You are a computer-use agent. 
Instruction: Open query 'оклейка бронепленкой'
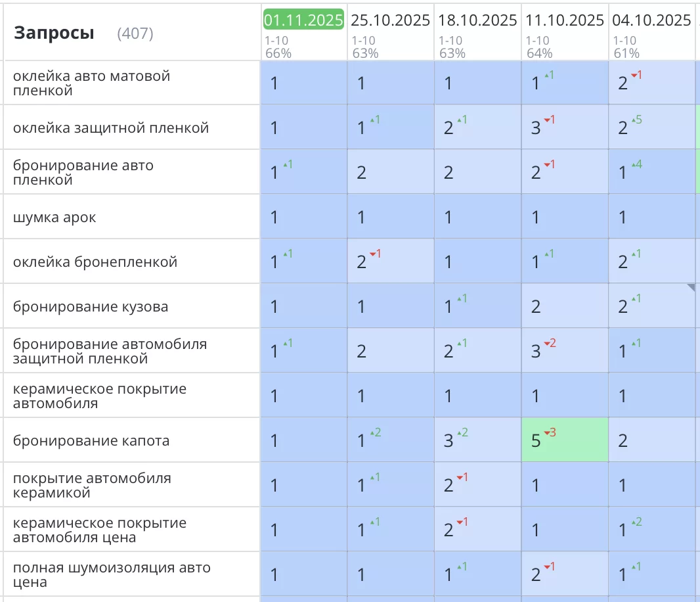click(95, 262)
